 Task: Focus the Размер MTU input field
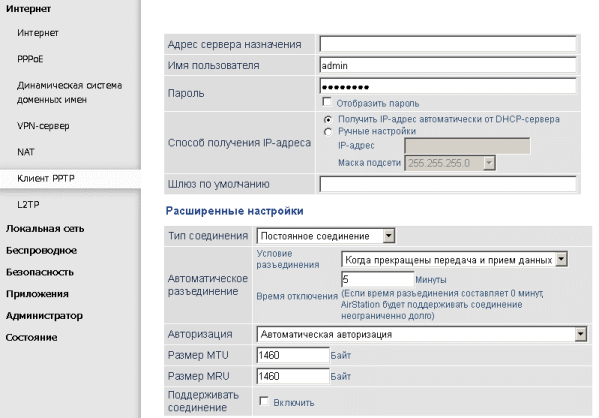pos(293,355)
